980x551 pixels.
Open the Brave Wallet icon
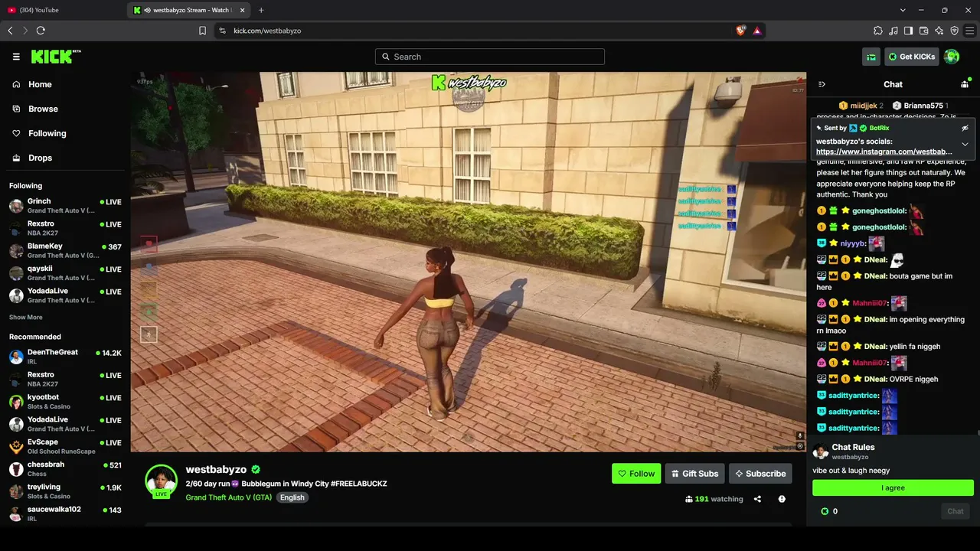pyautogui.click(x=924, y=31)
